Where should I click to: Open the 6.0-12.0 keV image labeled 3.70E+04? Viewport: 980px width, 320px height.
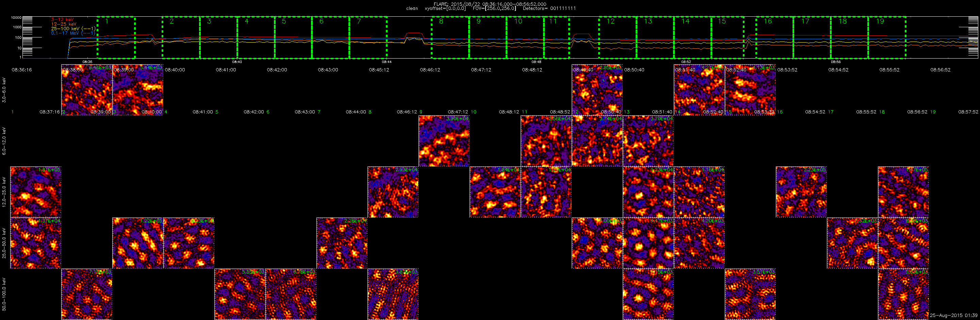(648, 141)
